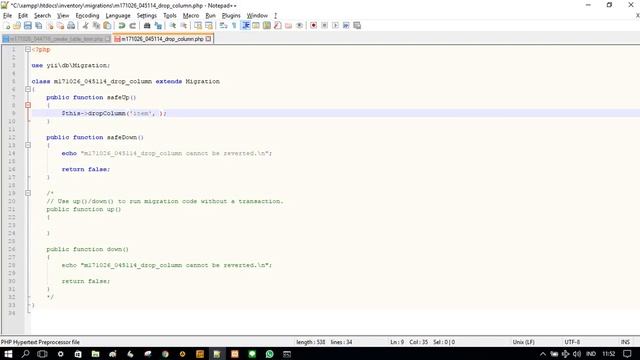Click line number 12 in the margin
This screenshot has height=360, width=640.
12,137
